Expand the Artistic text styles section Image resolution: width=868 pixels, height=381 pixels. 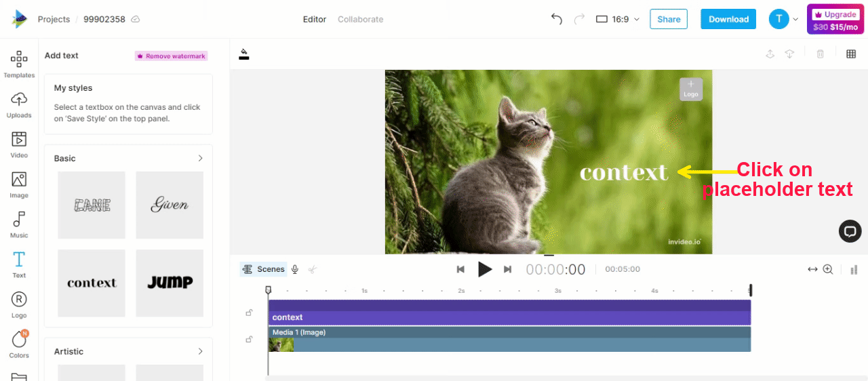200,351
